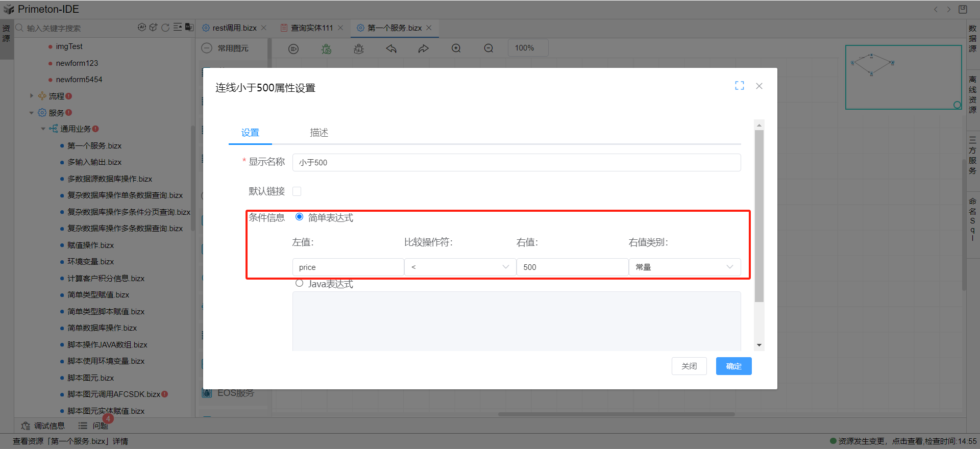Click the 左值 input field containing price
The width and height of the screenshot is (980, 449).
[x=348, y=267]
